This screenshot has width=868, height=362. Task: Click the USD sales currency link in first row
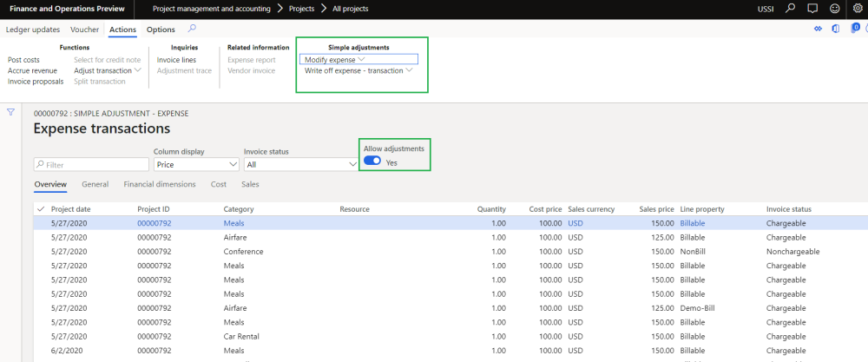[x=575, y=223]
